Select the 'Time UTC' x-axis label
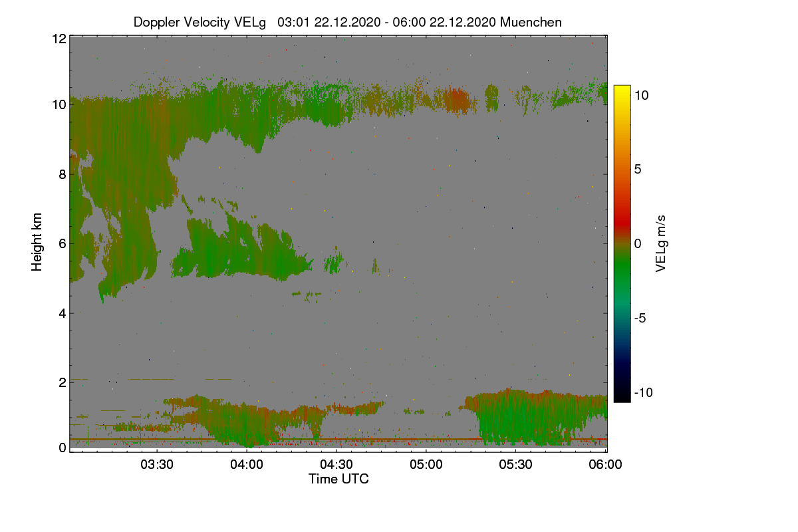This screenshot has width=798, height=532. (x=338, y=479)
